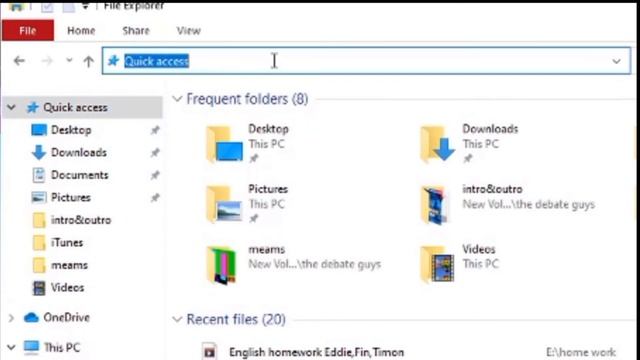Screen dimensions: 640x360
Task: Open Documents in the sidebar
Action: click(80, 175)
